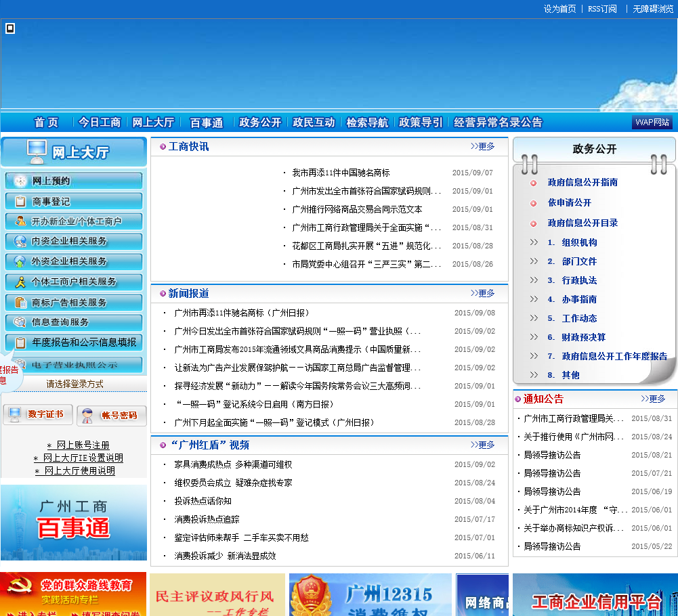678x616 pixels.
Task: Go to 政策导引 in the navigation bar
Action: pyautogui.click(x=421, y=123)
